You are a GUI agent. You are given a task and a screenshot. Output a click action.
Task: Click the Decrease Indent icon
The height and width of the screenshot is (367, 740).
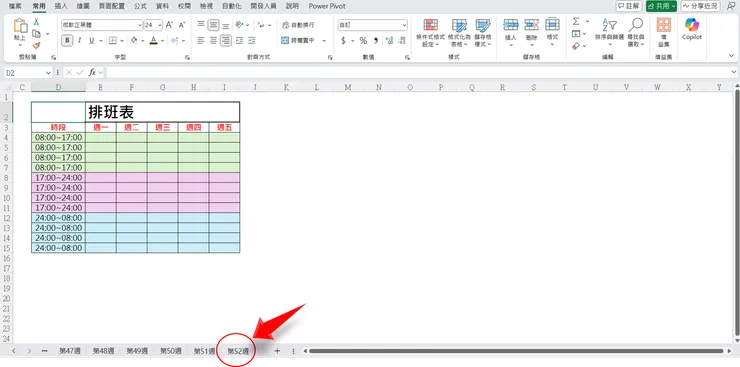click(x=239, y=41)
